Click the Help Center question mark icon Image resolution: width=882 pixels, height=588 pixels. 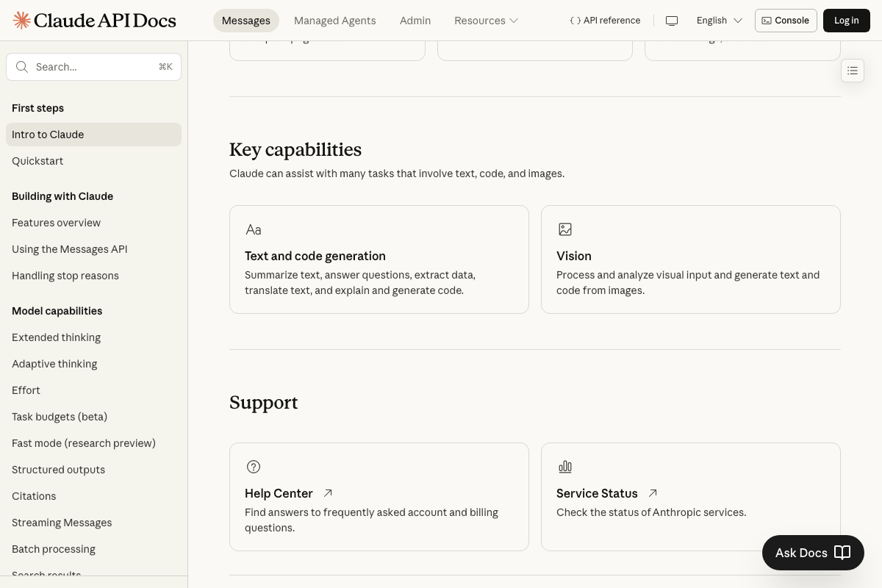coord(254,467)
